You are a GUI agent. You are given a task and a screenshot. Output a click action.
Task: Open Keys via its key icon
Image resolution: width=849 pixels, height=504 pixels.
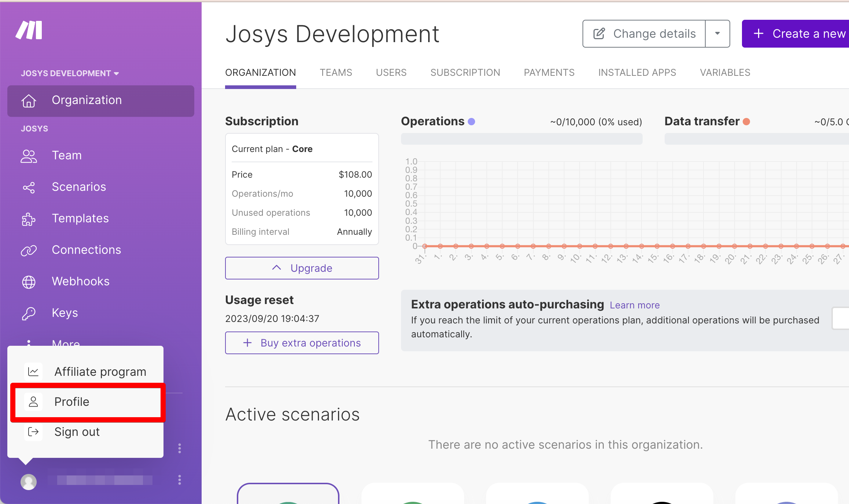point(29,314)
